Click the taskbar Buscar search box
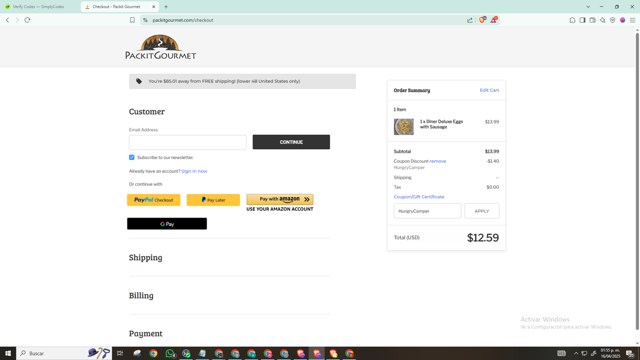 click(64, 353)
